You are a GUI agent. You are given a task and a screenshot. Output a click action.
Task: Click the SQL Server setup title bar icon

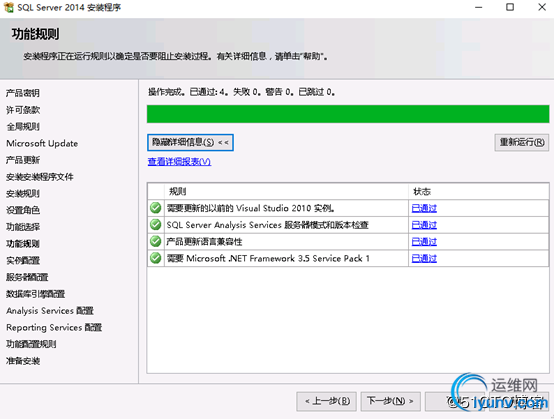click(x=8, y=7)
